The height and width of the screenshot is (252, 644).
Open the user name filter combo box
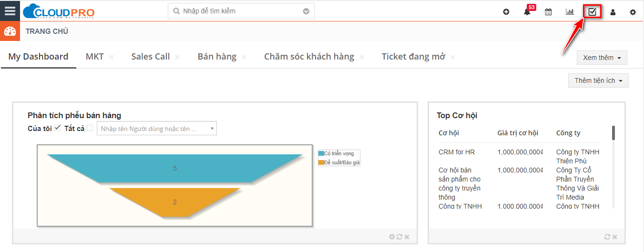coord(156,129)
